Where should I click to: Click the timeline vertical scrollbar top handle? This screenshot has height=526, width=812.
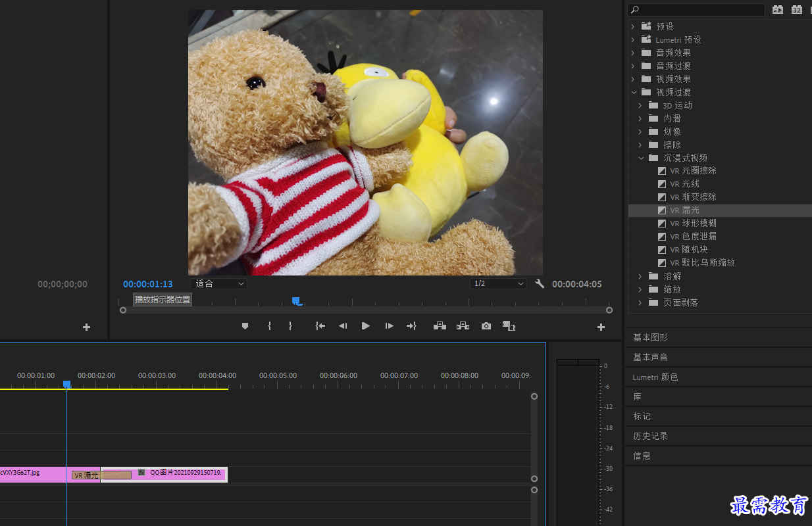click(x=534, y=396)
